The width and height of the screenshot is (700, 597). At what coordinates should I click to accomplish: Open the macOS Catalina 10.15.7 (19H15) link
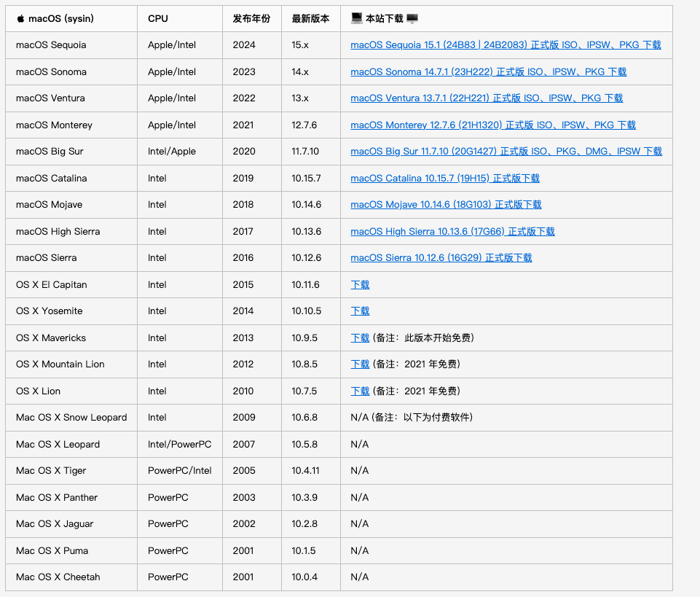(x=445, y=179)
